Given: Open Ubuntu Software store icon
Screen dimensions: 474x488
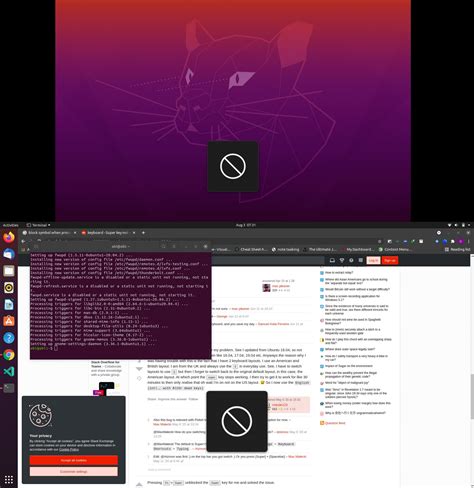Looking at the screenshot, I should pos(9,321).
